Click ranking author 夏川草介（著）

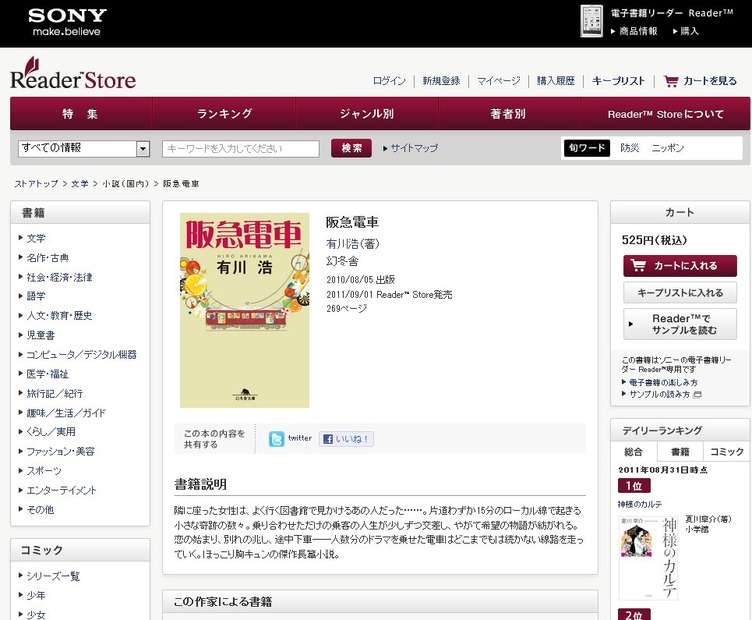tap(708, 519)
